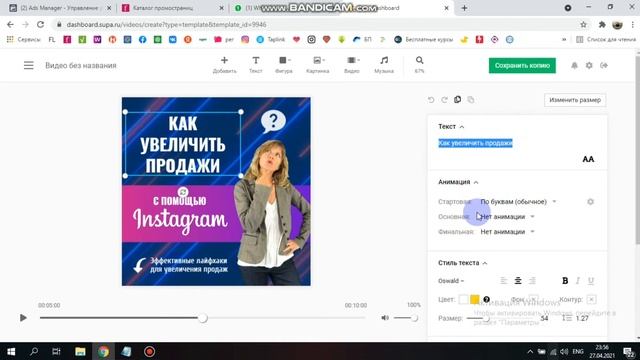Select the Текст tool in toolbar
The width and height of the screenshot is (640, 360).
(256, 64)
